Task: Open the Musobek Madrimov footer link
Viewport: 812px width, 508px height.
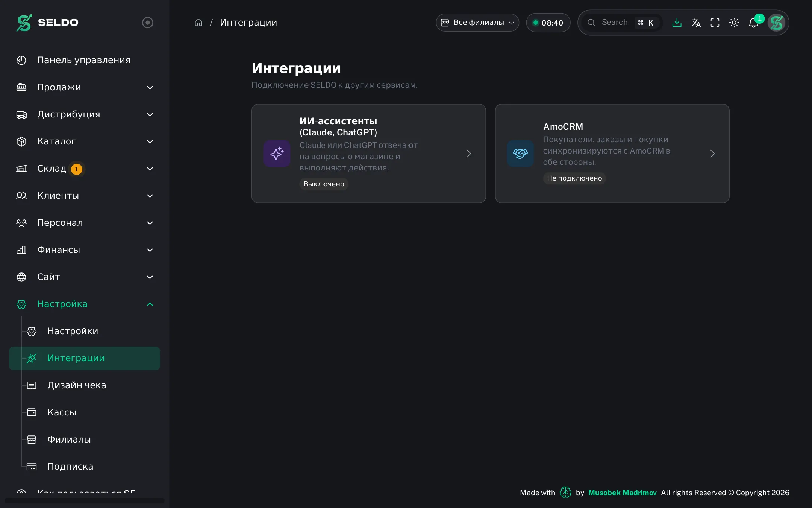Action: (622, 493)
